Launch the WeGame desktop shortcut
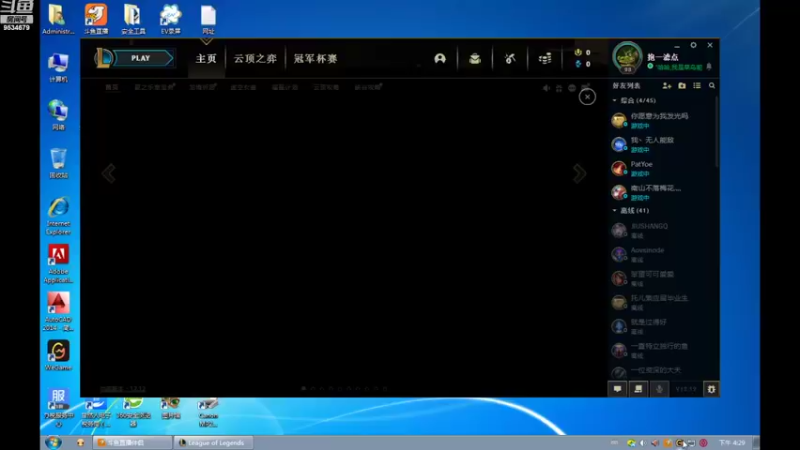This screenshot has height=450, width=800. pos(58,356)
